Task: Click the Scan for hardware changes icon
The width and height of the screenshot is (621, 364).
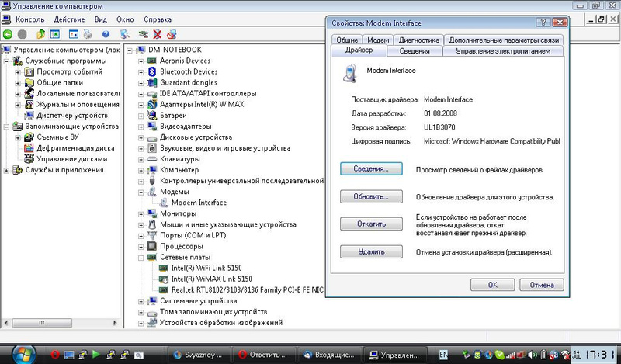Action: point(125,34)
